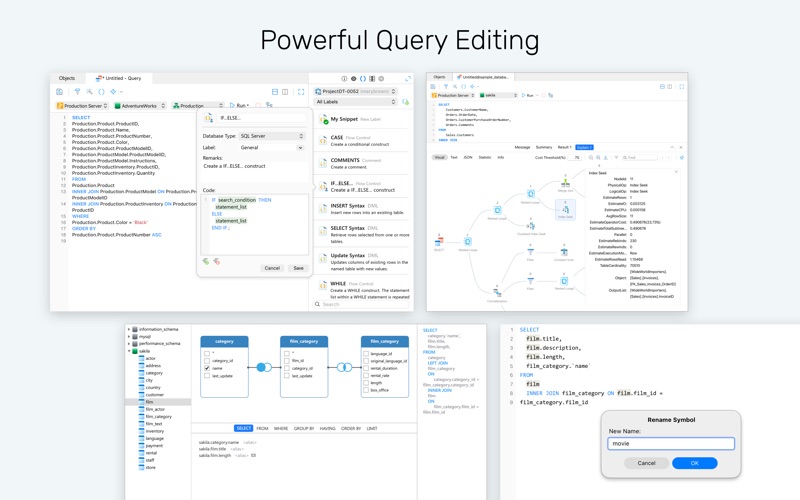Click join circles between category and film_category

[x=264, y=367]
